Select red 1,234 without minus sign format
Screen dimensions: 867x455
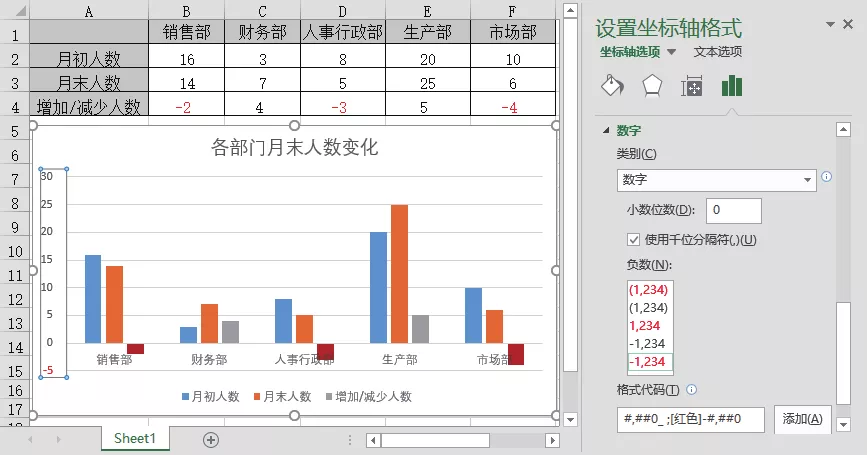click(645, 326)
